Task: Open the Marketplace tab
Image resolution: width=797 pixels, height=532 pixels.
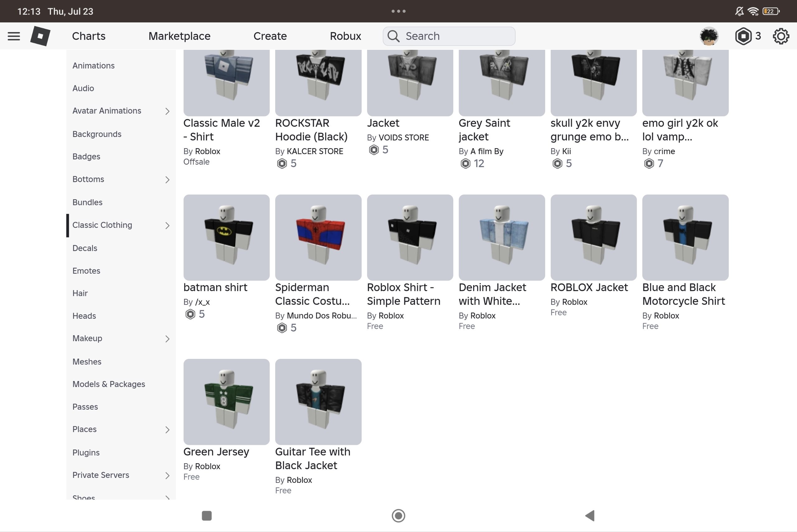Action: (x=180, y=36)
